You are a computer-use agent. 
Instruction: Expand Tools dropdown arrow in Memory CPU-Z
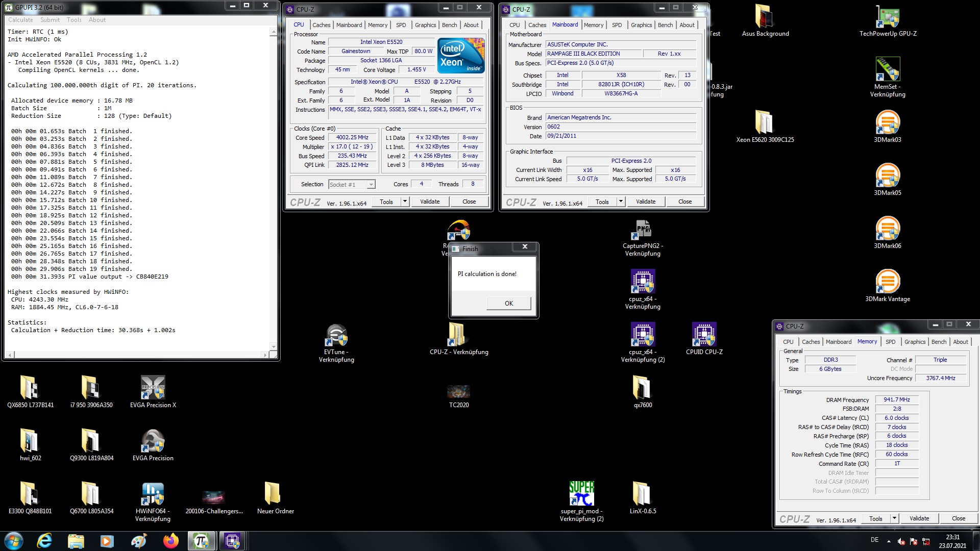(x=894, y=519)
